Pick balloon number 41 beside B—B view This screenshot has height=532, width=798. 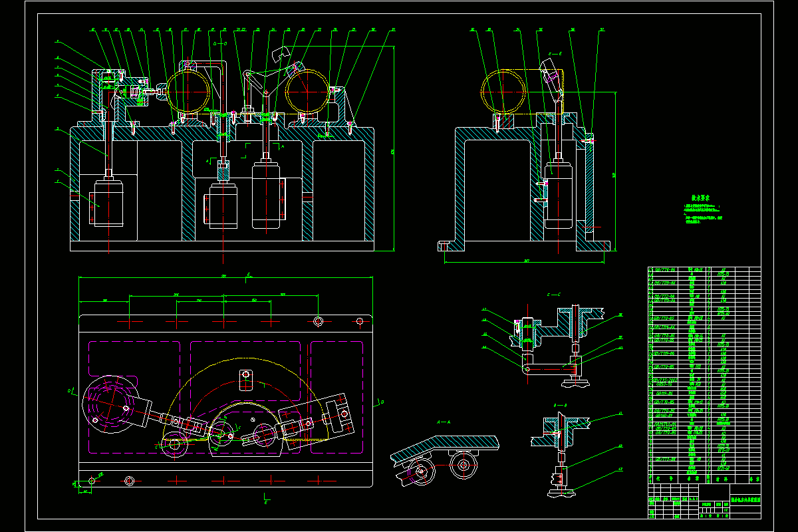[621, 414]
